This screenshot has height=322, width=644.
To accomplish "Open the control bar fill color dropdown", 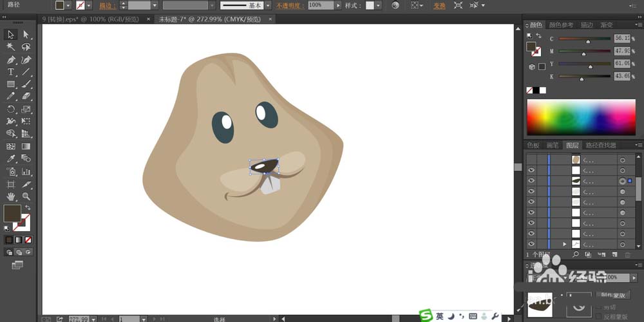I will 68,5.
